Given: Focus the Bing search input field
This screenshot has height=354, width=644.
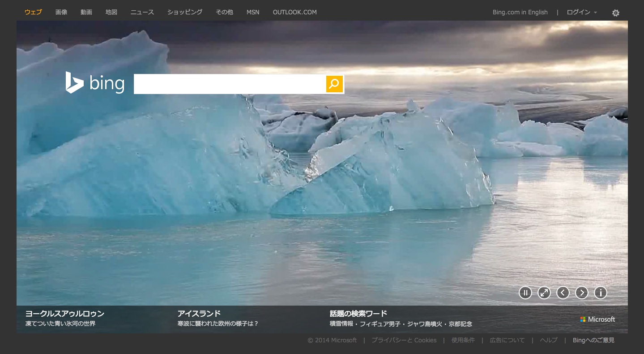Looking at the screenshot, I should (x=229, y=84).
